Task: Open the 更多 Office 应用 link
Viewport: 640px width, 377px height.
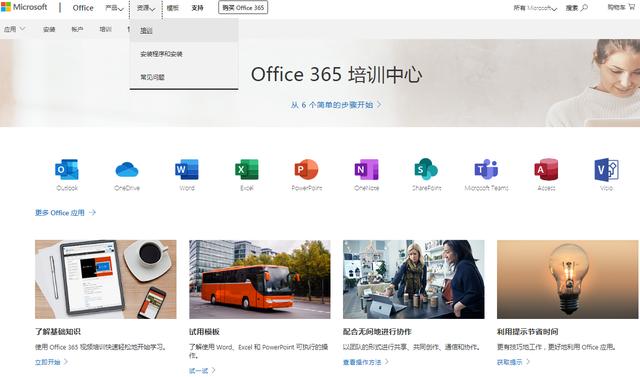Action: pos(65,213)
